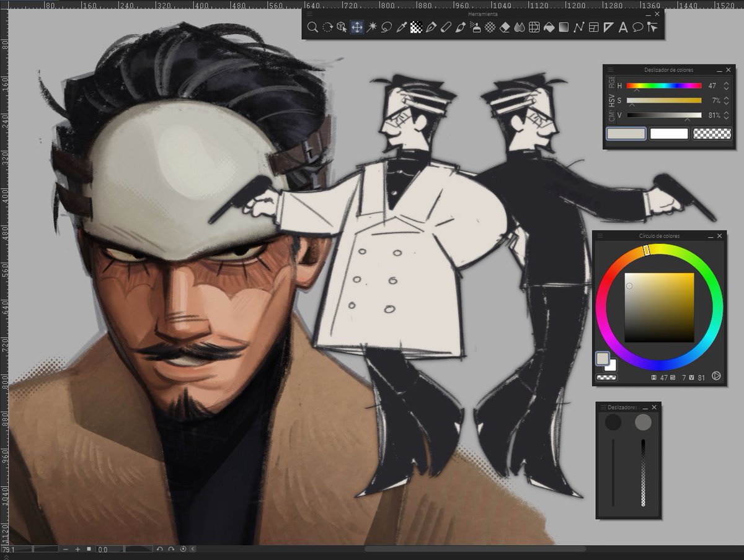Click the H indicator beside value 47

coord(655,377)
